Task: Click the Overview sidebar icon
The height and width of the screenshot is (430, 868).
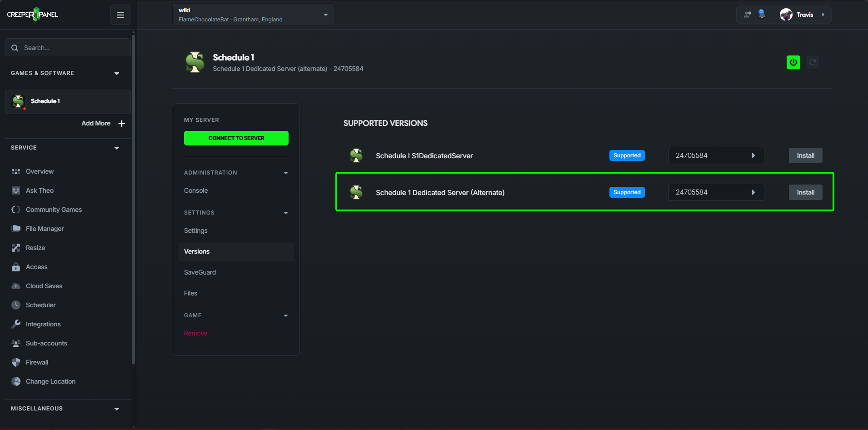Action: coord(16,171)
